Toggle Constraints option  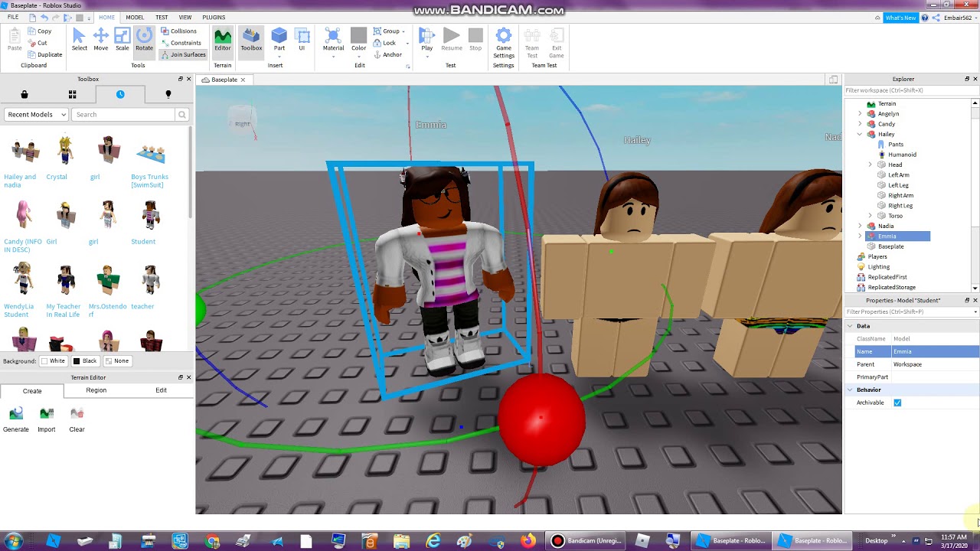pos(181,43)
